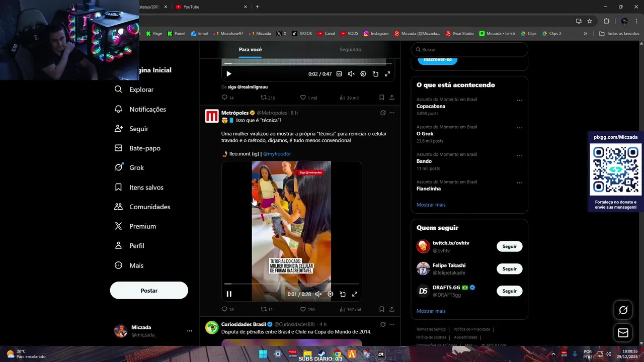Image resolution: width=644 pixels, height=362 pixels.
Task: Follow DRAFT5.GG with Seguir button
Action: tap(509, 291)
